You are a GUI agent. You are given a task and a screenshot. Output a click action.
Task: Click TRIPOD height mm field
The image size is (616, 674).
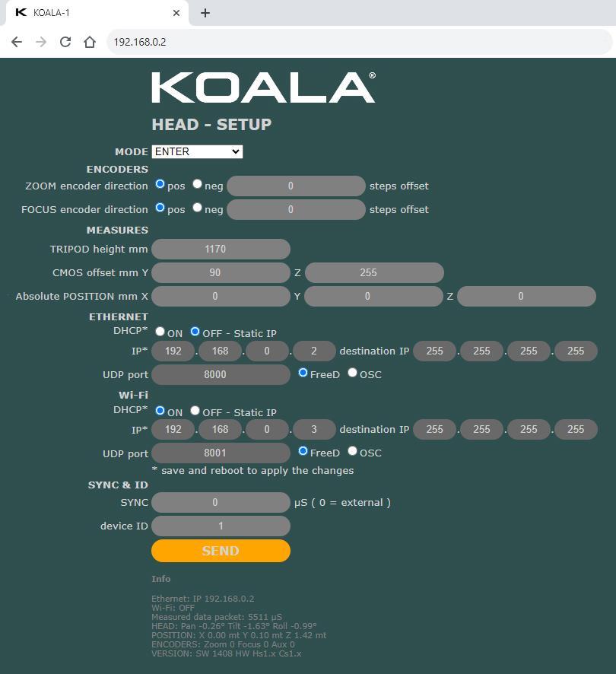221,249
